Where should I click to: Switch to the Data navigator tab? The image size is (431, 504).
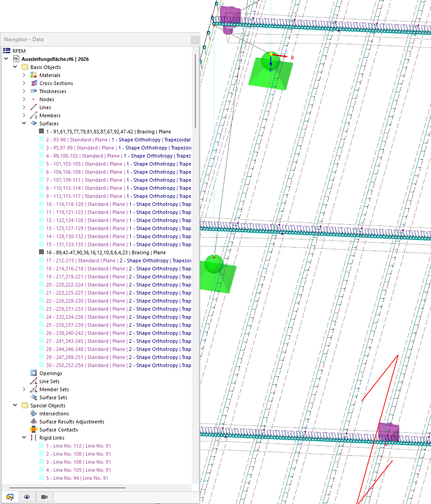pyautogui.click(x=10, y=497)
